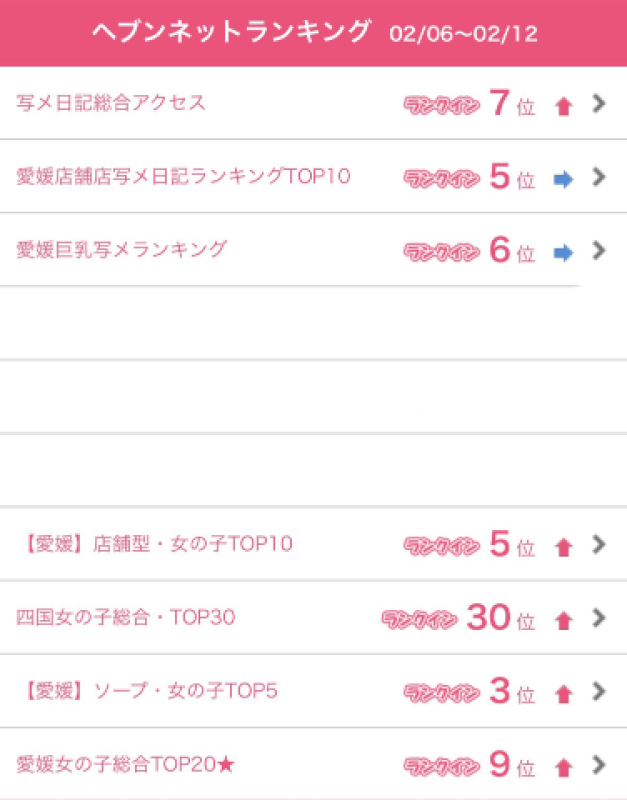627x800 pixels.
Task: Click the up arrow beside 【愛媛】店舗型・女の子TOP10
Action: pos(563,547)
